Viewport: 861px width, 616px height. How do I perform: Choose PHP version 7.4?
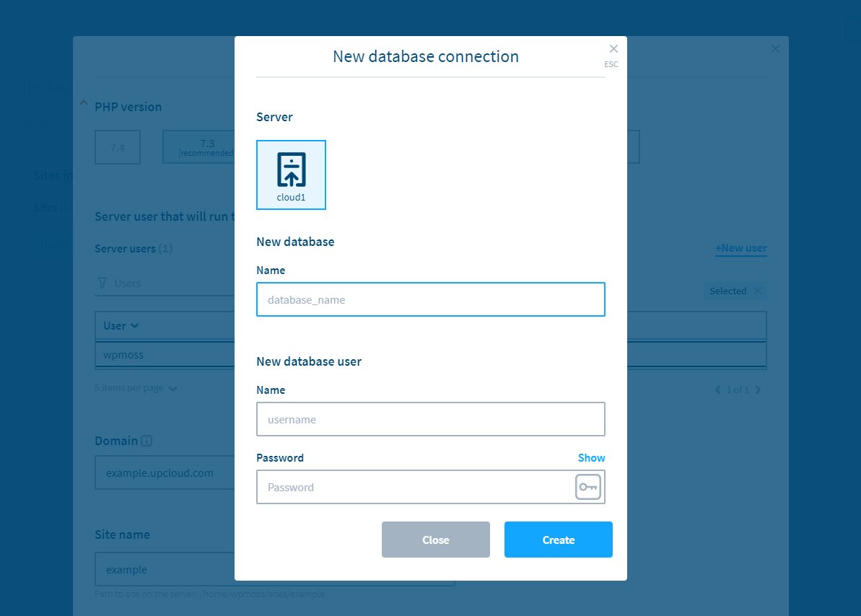pyautogui.click(x=118, y=147)
